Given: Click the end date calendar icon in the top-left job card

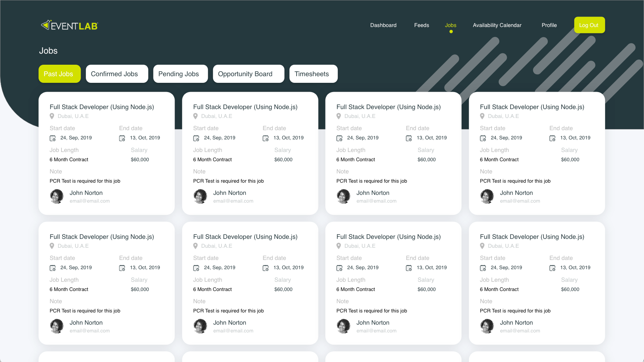Looking at the screenshot, I should click(122, 138).
